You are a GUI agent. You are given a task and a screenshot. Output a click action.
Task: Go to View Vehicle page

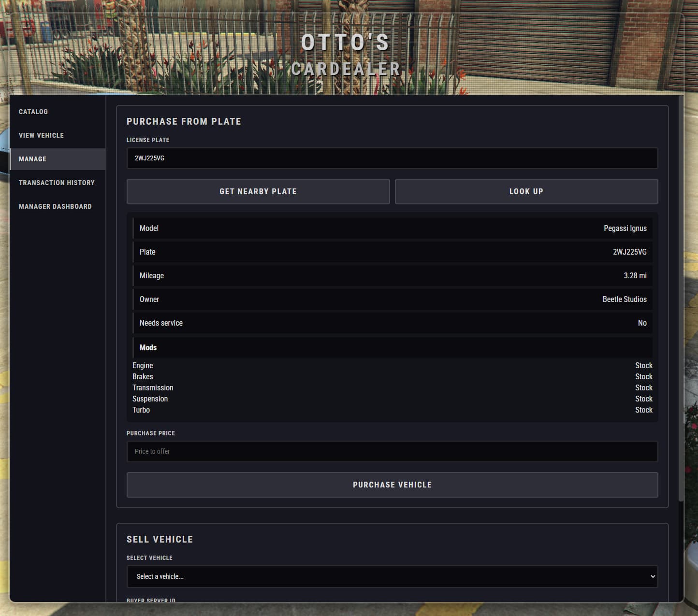click(x=41, y=135)
